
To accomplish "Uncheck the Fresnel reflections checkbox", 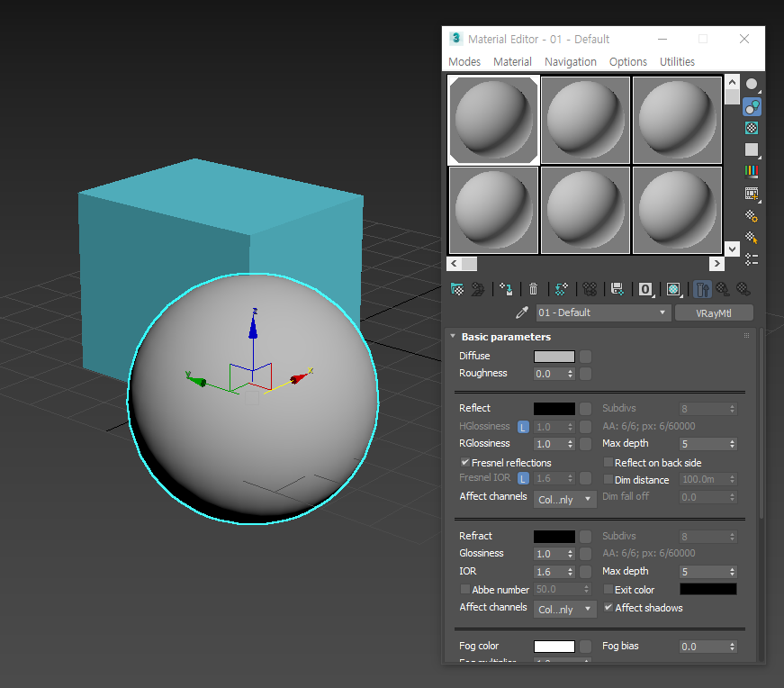I will [465, 462].
